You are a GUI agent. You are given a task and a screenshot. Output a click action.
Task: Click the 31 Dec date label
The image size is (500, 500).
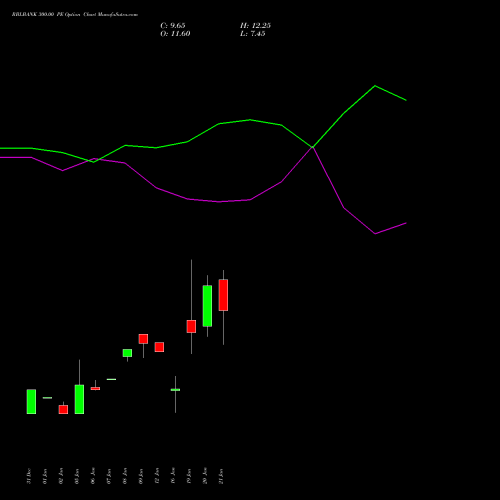click(29, 476)
